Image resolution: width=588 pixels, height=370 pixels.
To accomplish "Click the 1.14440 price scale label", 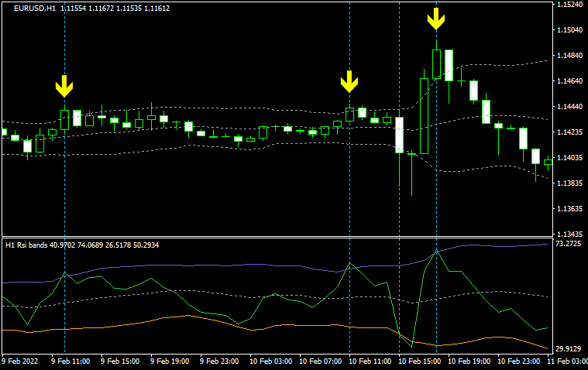I will pyautogui.click(x=569, y=107).
